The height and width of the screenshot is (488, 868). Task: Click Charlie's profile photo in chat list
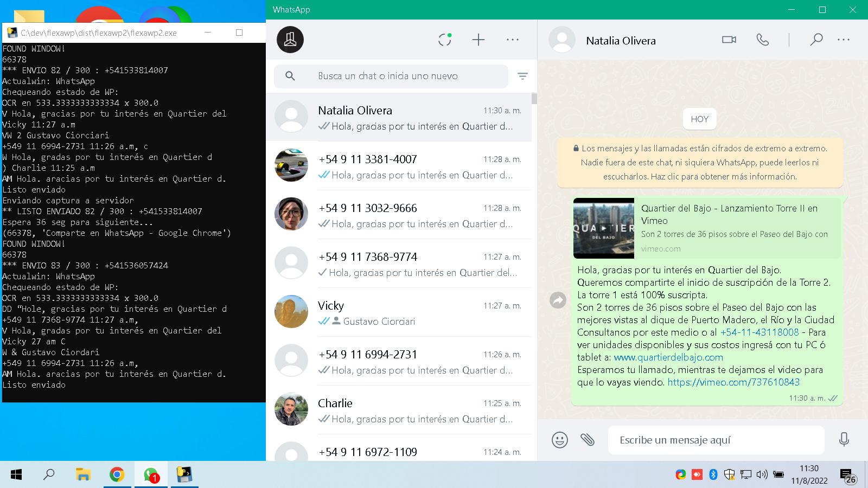coord(291,409)
